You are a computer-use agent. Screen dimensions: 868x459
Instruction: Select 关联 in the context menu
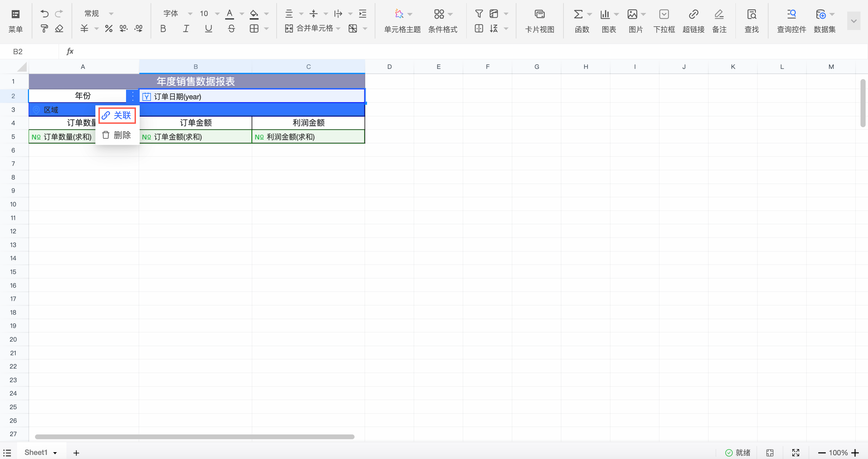tap(117, 115)
